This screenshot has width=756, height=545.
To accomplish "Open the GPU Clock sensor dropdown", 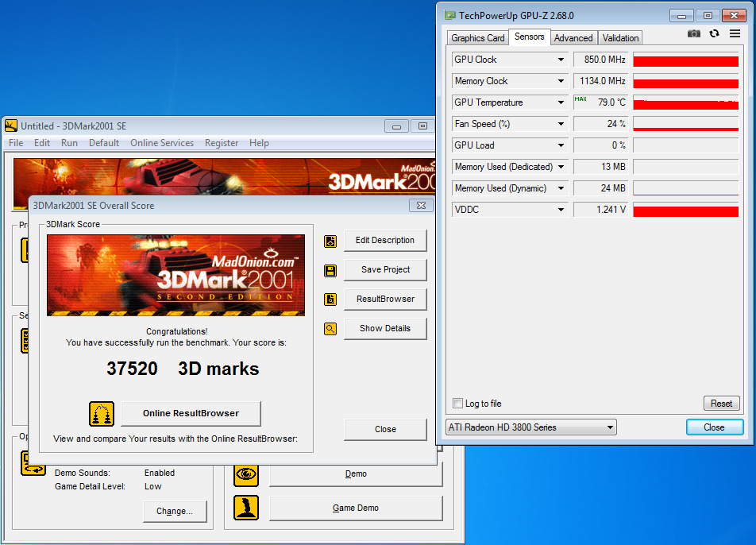I will pyautogui.click(x=561, y=60).
